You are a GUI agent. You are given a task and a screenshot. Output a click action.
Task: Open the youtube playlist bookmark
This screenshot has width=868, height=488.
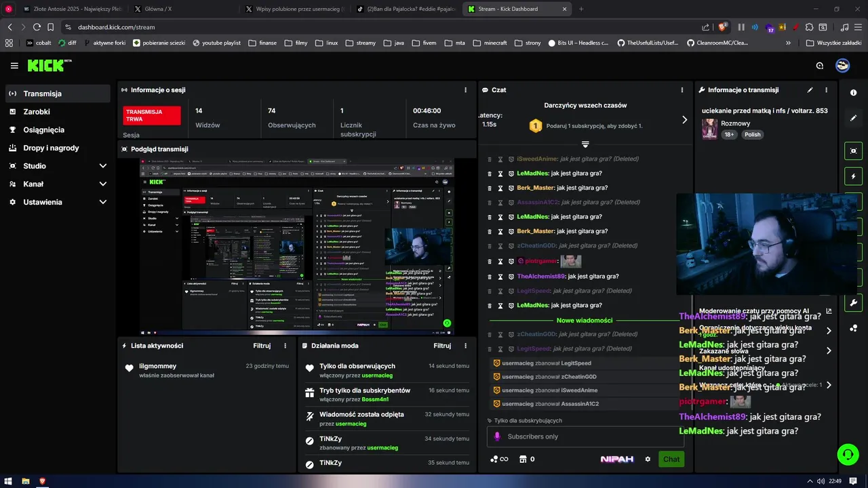pos(216,43)
